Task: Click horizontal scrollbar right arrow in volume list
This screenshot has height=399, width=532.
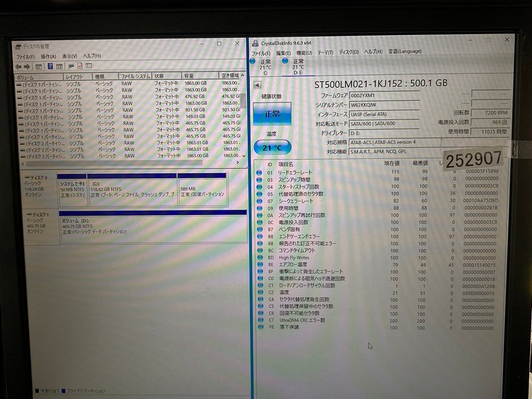Action: [x=238, y=163]
